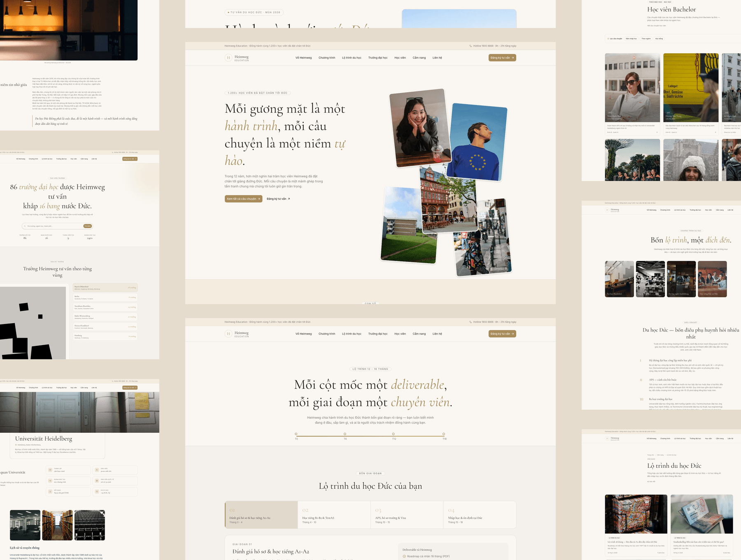Viewport: 741px width, 560px height.
Task: Select the 'Bayern (München)' region row
Action: click(x=105, y=288)
